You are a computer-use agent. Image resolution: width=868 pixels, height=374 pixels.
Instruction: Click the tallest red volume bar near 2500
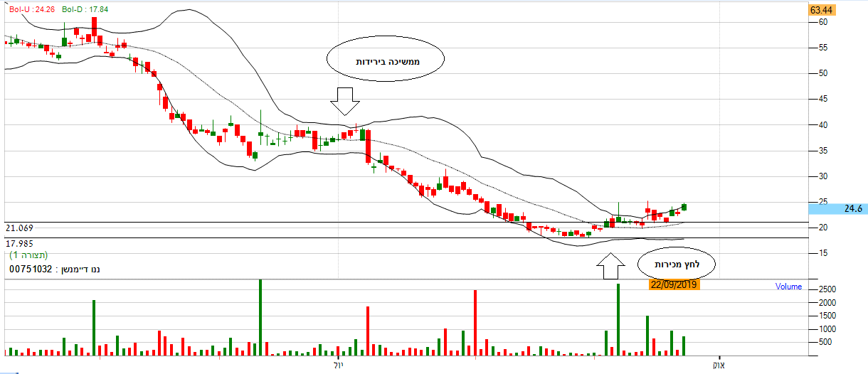475,323
